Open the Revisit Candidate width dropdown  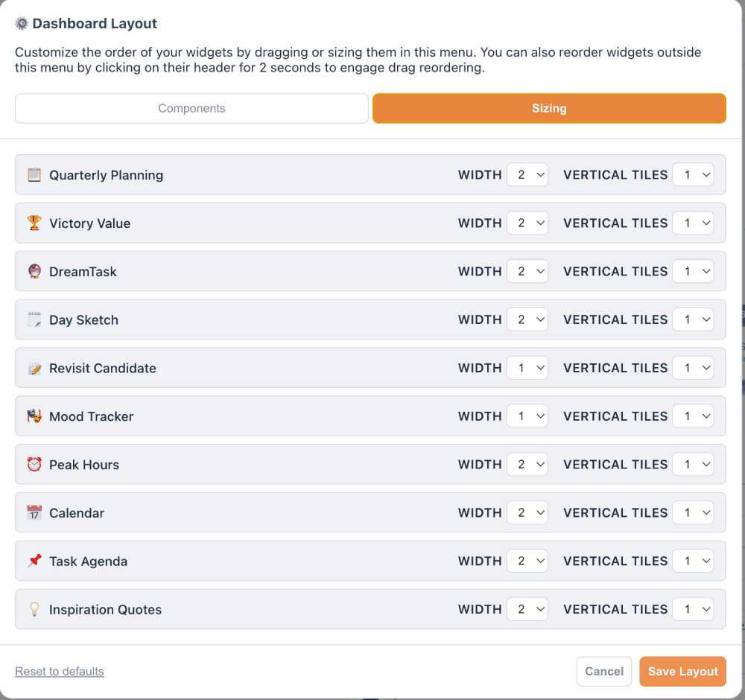[527, 368]
